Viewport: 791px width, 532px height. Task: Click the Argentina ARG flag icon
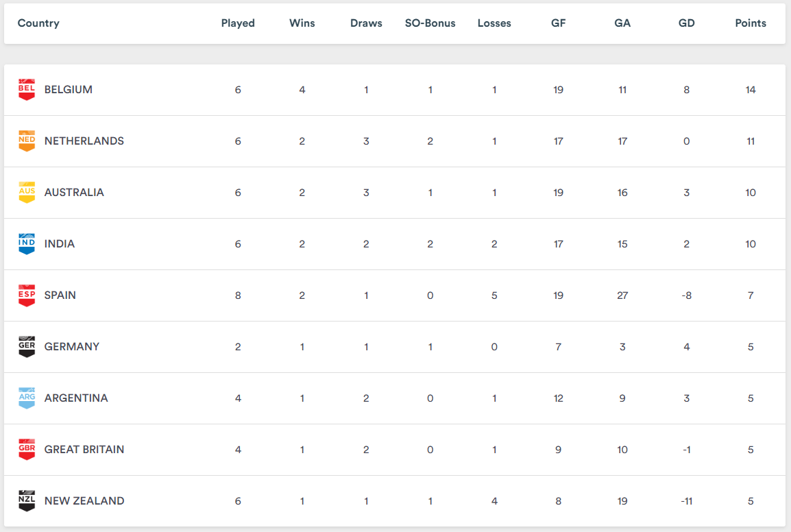pyautogui.click(x=27, y=398)
